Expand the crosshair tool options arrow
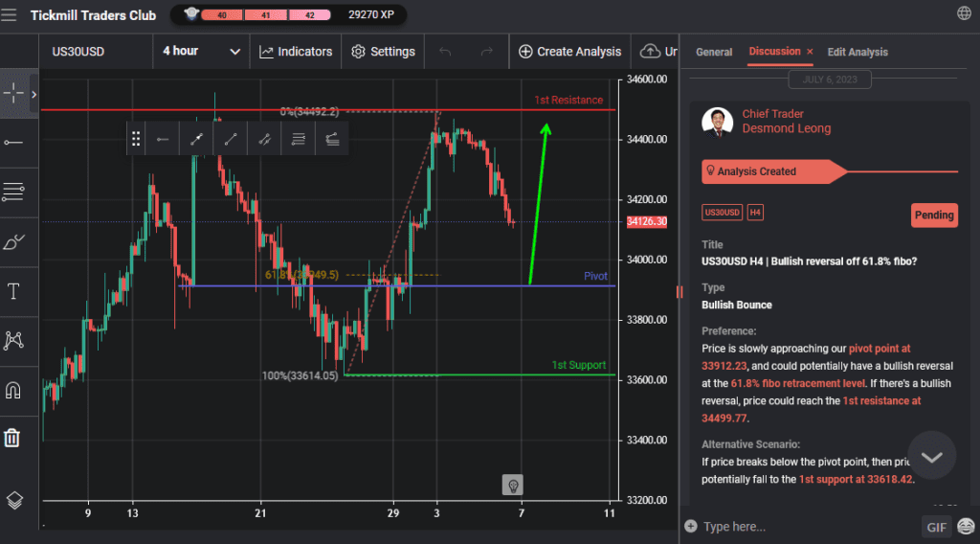The width and height of the screenshot is (980, 544). pos(33,94)
